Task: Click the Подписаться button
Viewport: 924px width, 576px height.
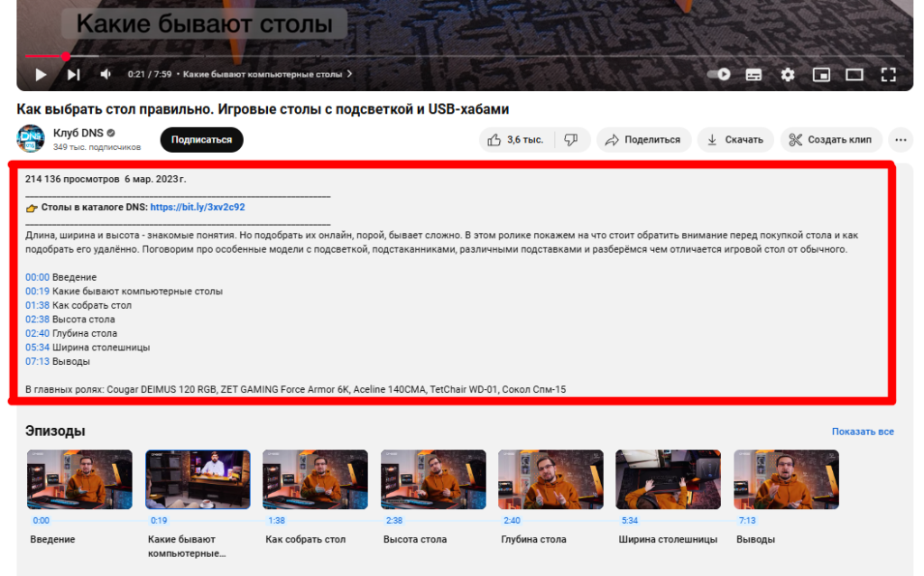Action: coord(201,140)
